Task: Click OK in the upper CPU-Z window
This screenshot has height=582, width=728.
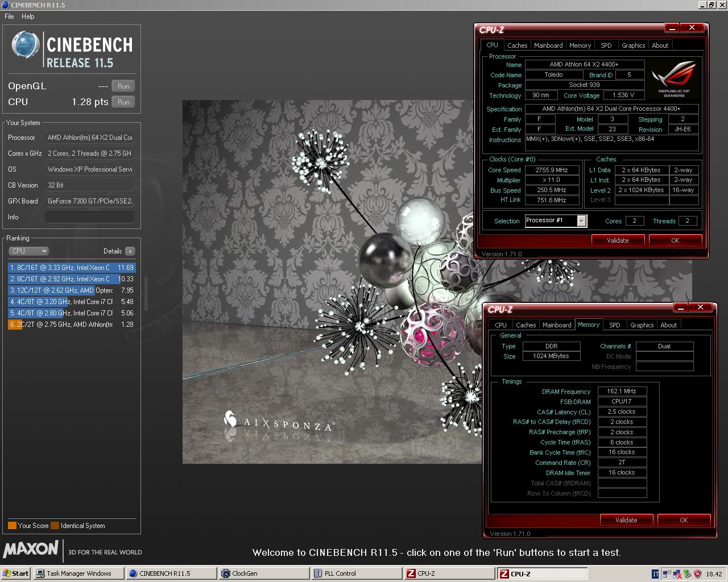Action: coord(675,240)
